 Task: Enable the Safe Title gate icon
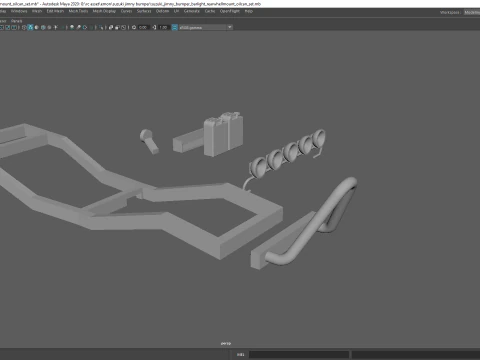click(x=13, y=27)
